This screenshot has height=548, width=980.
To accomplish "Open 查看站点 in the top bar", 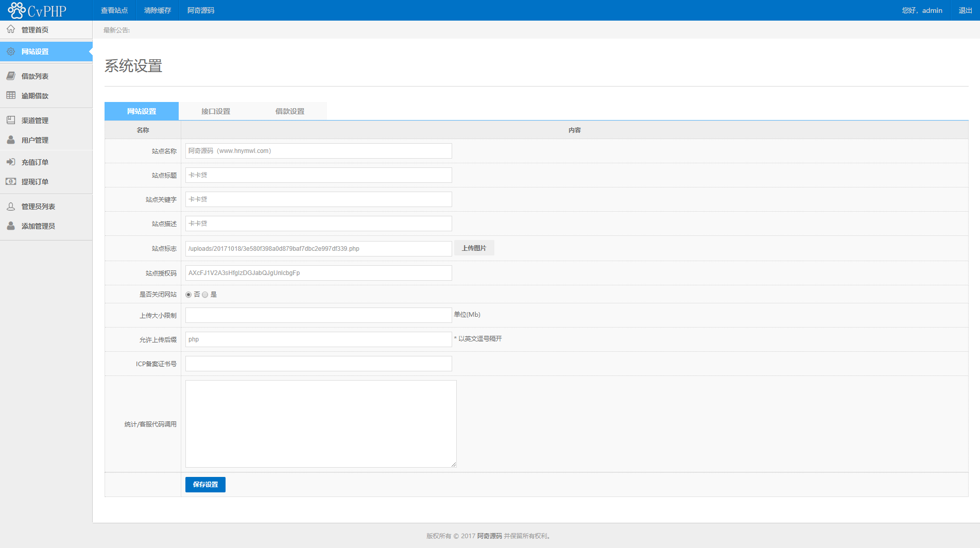I will click(114, 10).
